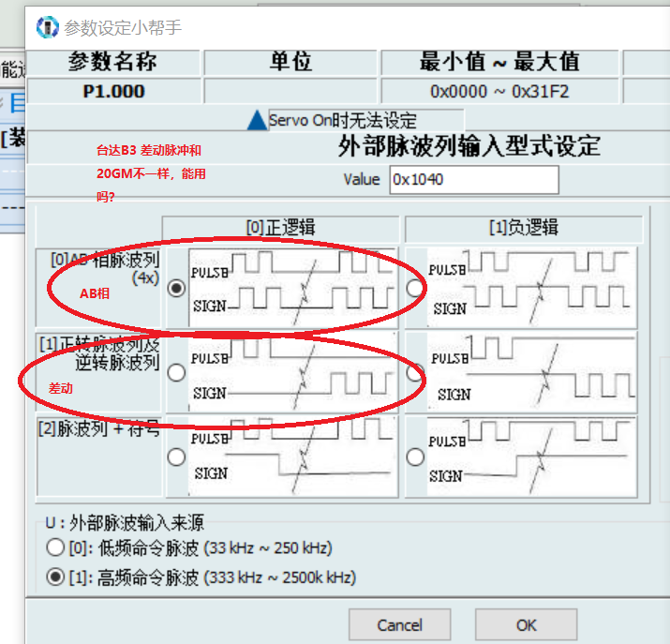Image resolution: width=670 pixels, height=644 pixels.
Task: Confirm settings with the OK button
Action: pyautogui.click(x=526, y=624)
